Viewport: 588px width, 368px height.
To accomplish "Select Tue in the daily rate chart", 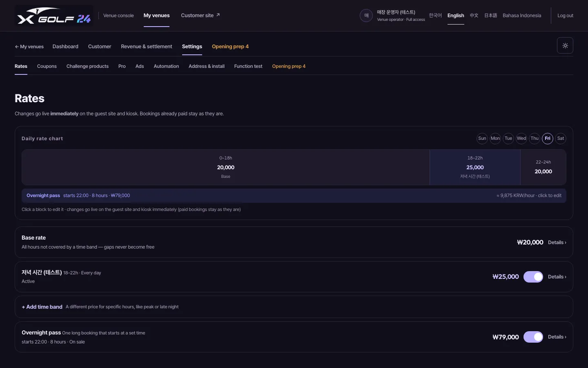I will click(x=508, y=138).
